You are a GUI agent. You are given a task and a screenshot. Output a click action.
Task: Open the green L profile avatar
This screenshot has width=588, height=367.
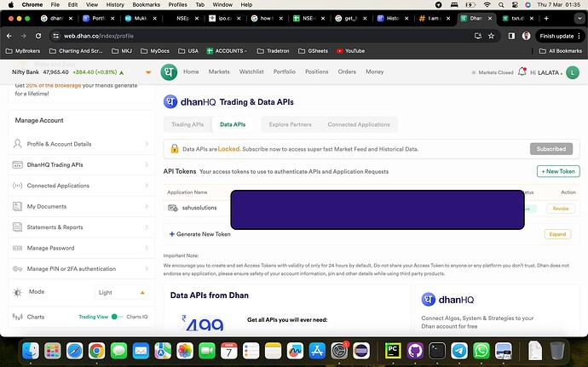573,72
